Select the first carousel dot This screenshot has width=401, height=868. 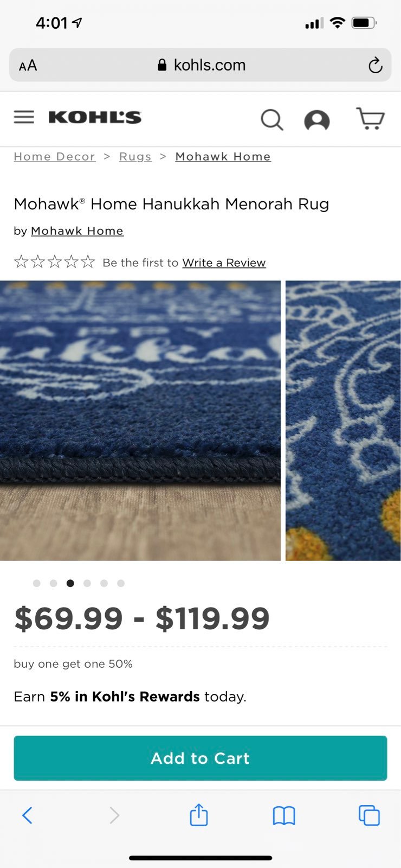37,583
